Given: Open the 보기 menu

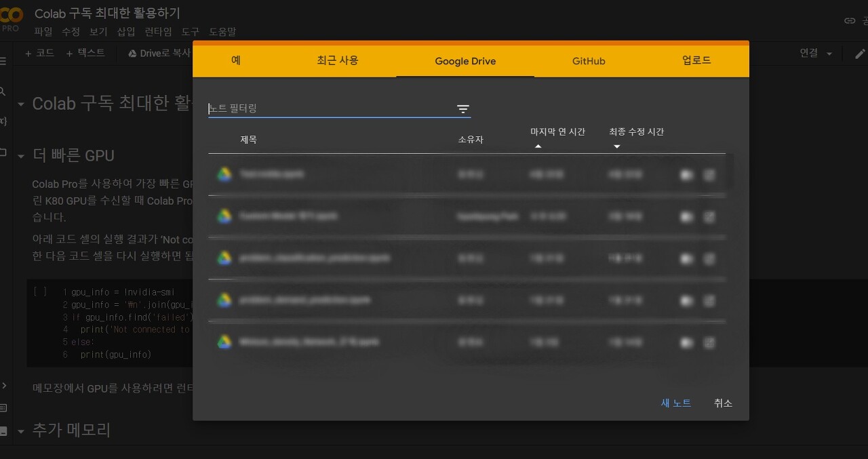Looking at the screenshot, I should [98, 32].
